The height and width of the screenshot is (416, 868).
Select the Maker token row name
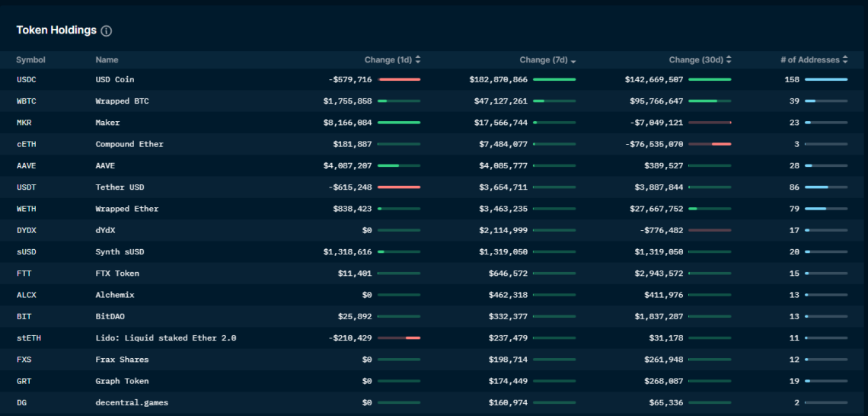(x=107, y=123)
